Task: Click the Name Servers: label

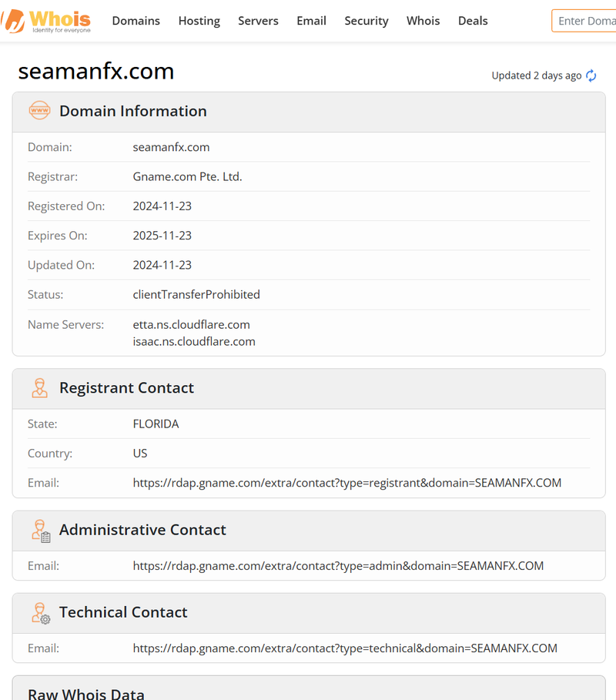Action: point(65,324)
